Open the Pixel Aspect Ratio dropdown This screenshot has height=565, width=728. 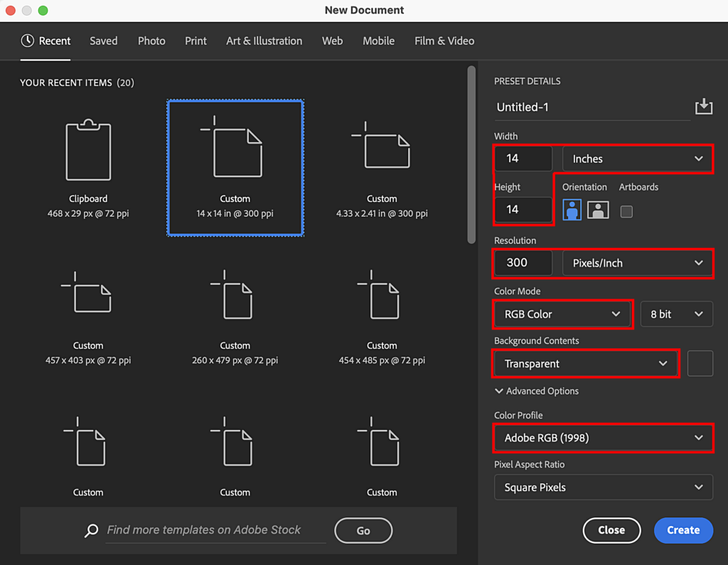pos(602,487)
